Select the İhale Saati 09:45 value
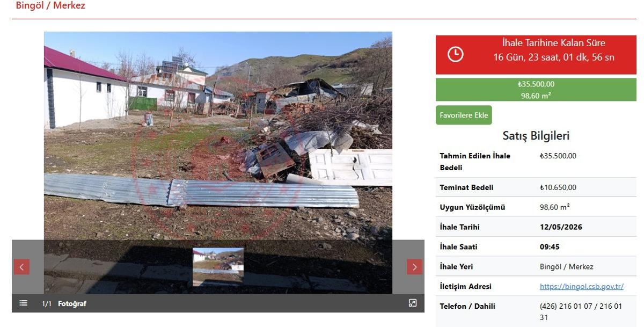Viewport: 644px width, 327px height. pos(549,247)
